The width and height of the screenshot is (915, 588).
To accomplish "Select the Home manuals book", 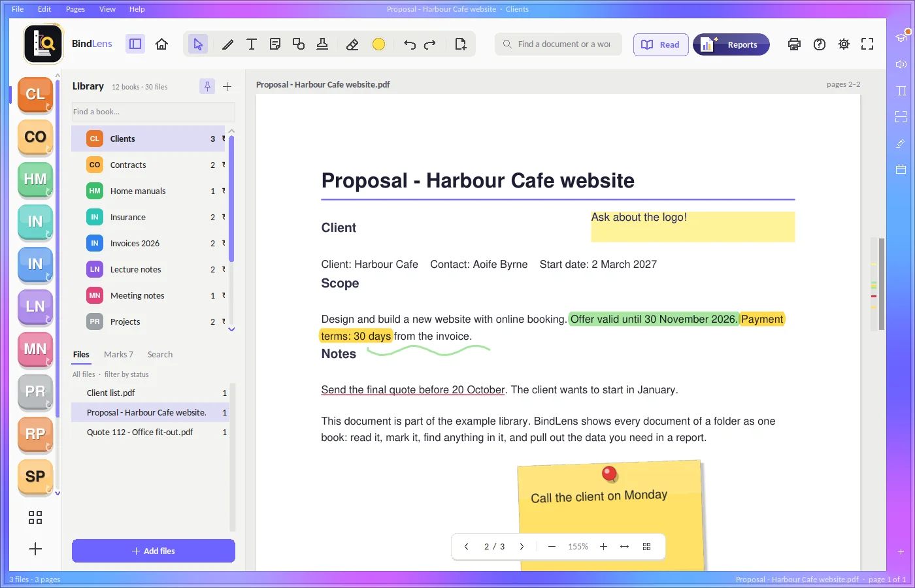I will point(148,191).
